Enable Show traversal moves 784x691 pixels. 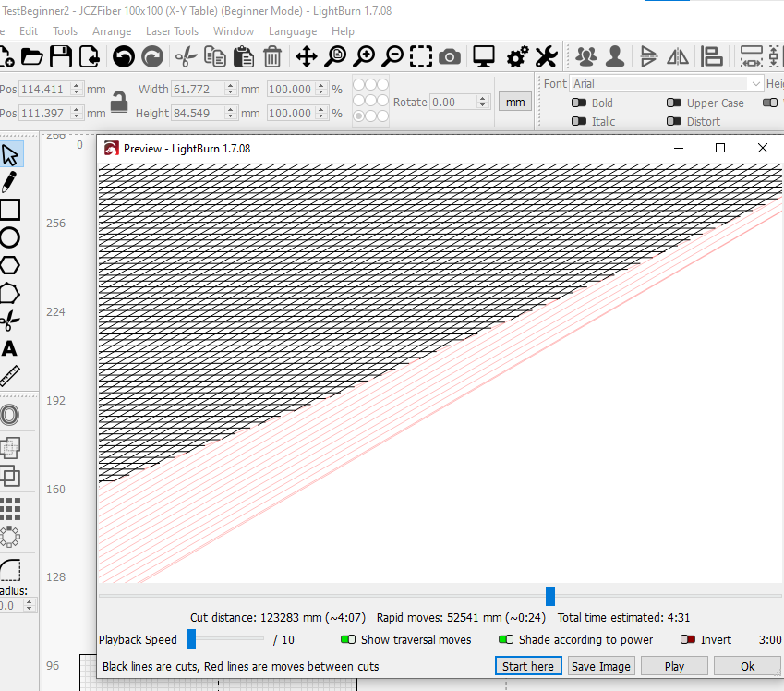[x=347, y=639]
